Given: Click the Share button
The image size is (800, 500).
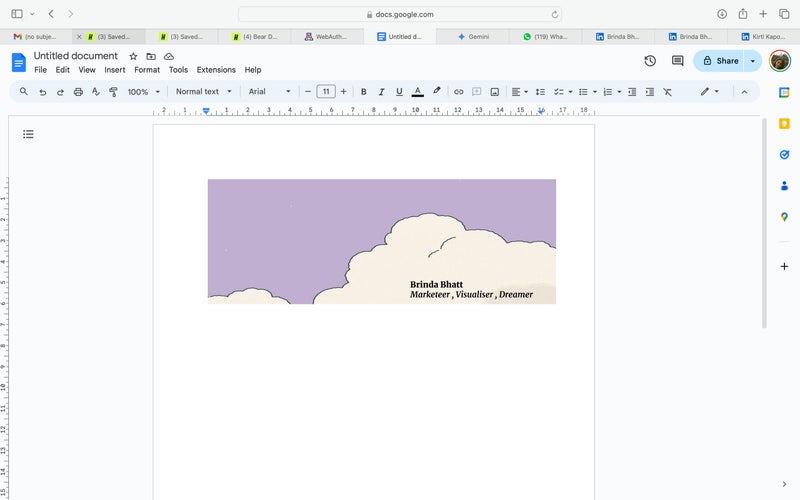Looking at the screenshot, I should 720,61.
